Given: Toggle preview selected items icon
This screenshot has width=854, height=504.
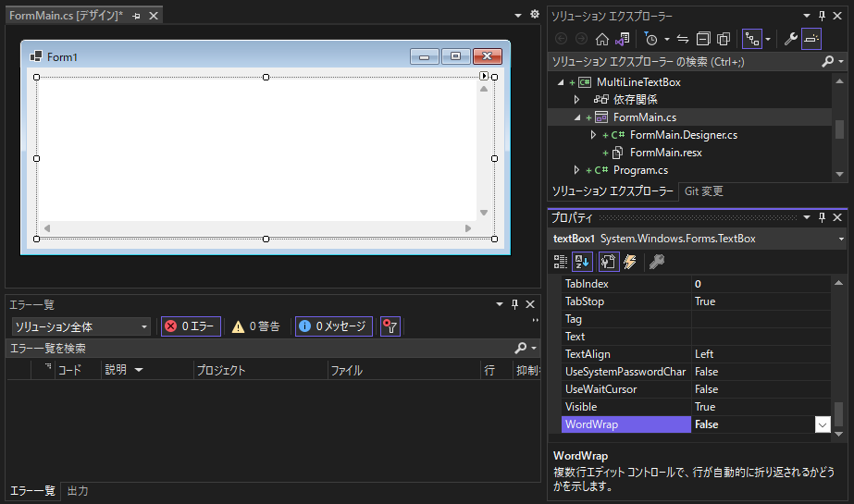Looking at the screenshot, I should [x=811, y=39].
